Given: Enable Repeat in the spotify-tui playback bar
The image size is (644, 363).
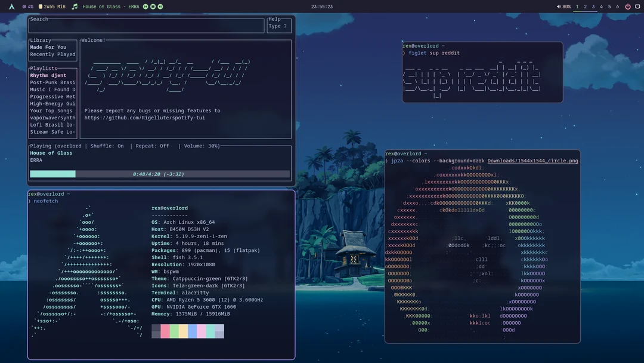Looking at the screenshot, I should pos(154,145).
